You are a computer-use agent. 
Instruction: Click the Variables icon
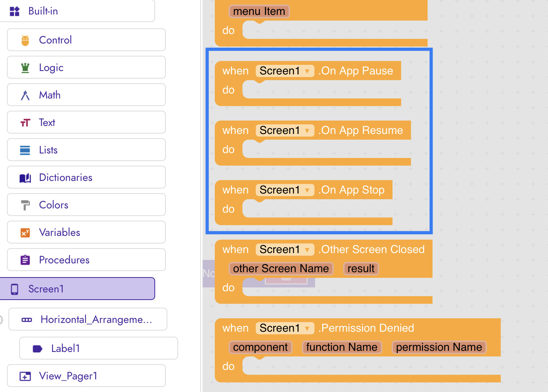pyautogui.click(x=25, y=232)
